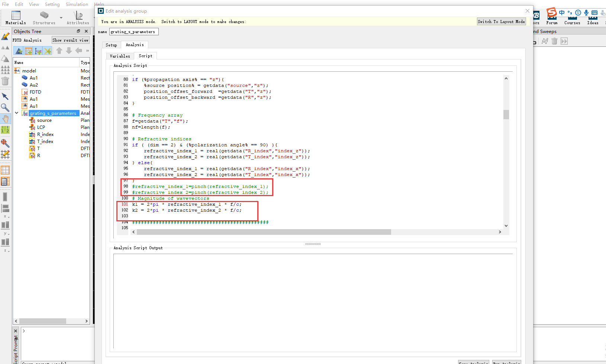
Task: Click the calculator grid icon
Action: (x=5, y=182)
